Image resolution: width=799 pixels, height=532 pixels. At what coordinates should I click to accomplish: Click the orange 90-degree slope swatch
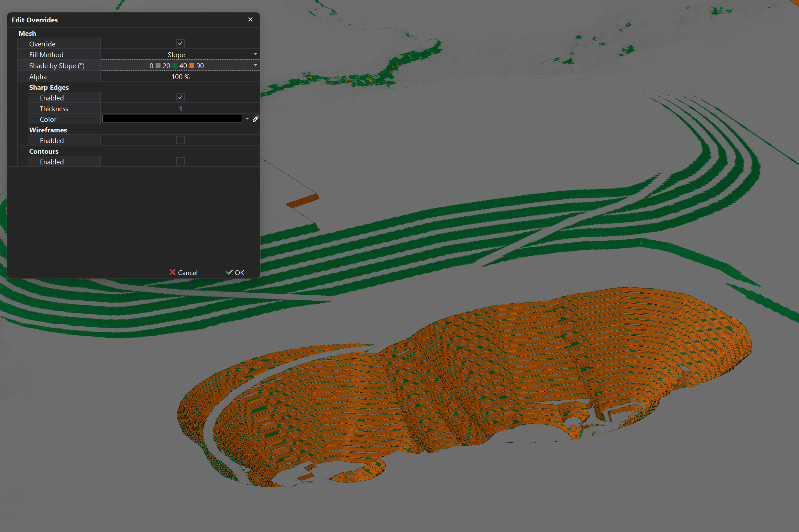tap(192, 65)
